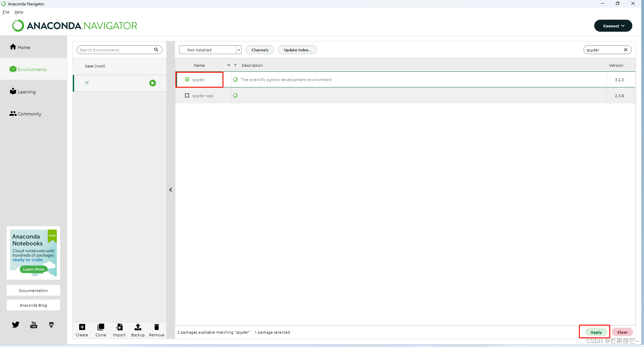The width and height of the screenshot is (644, 347).
Task: Click the spyder description text
Action: point(286,80)
